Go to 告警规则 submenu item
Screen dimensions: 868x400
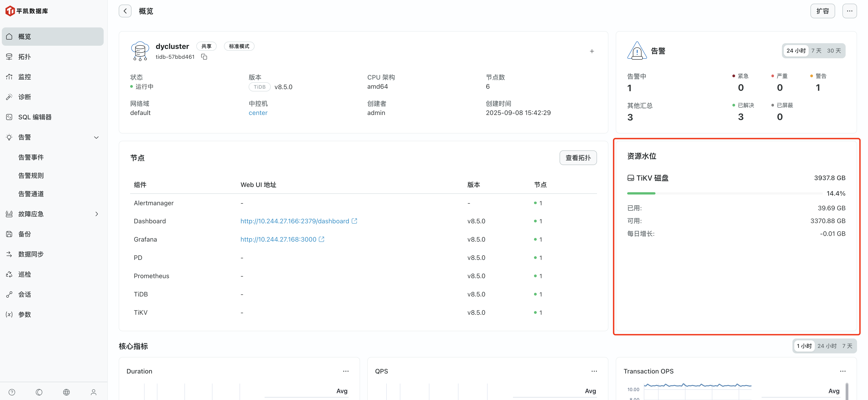(x=31, y=175)
